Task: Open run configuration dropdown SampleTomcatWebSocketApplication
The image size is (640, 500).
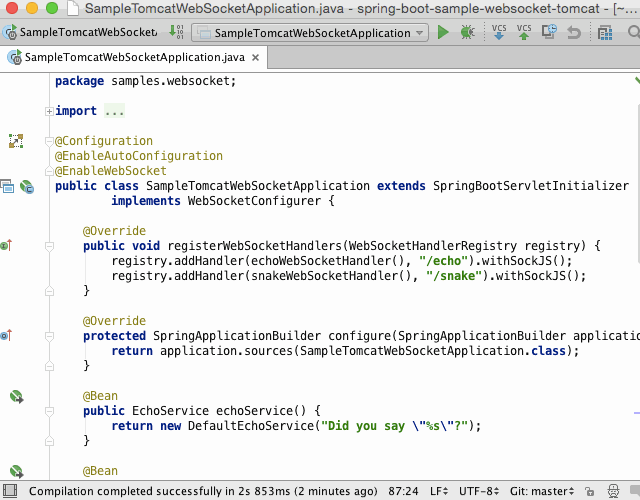Action: tap(310, 33)
